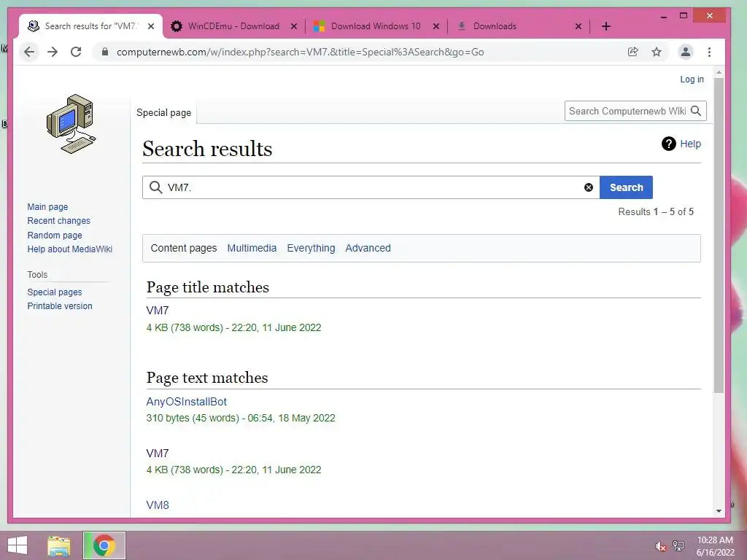Open VM7 under Page text matches
The image size is (747, 560).
pos(158,454)
